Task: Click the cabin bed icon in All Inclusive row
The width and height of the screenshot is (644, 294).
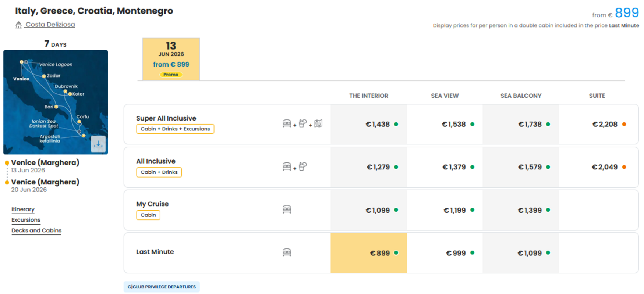Action: coord(287,166)
